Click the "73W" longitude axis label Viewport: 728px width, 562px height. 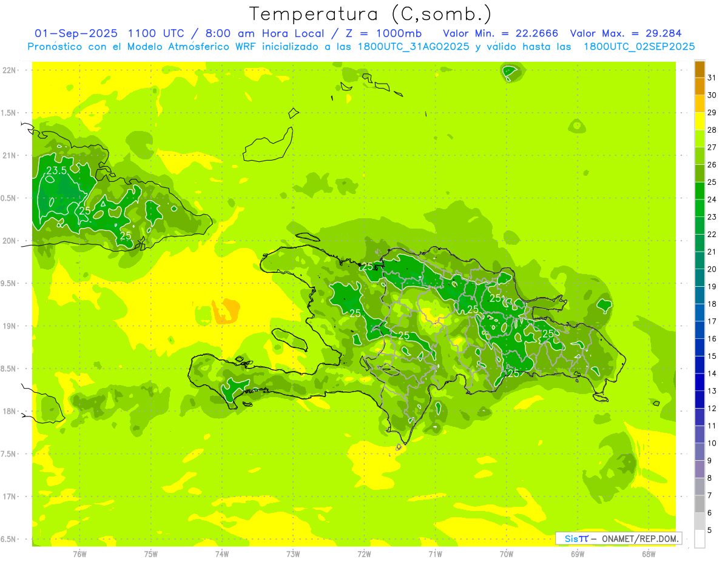[x=293, y=554]
